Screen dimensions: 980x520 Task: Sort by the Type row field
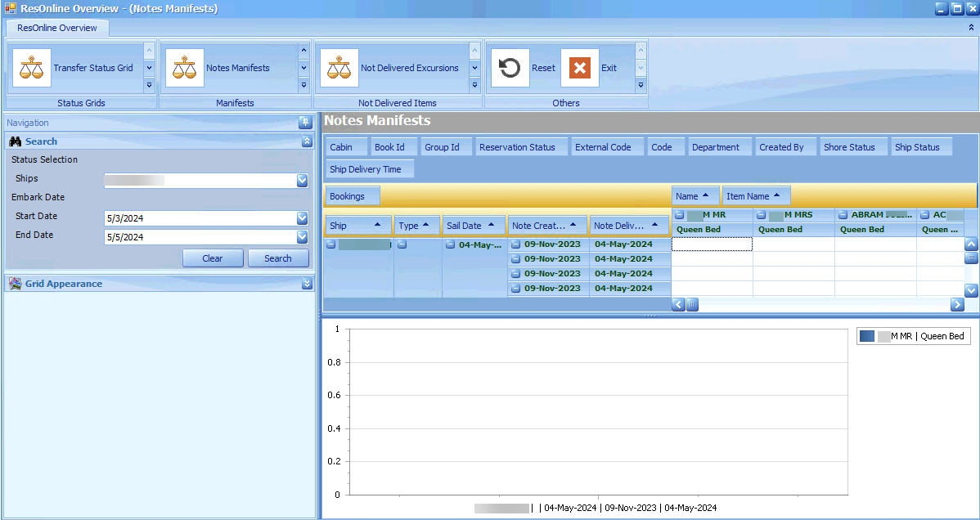[x=417, y=225]
